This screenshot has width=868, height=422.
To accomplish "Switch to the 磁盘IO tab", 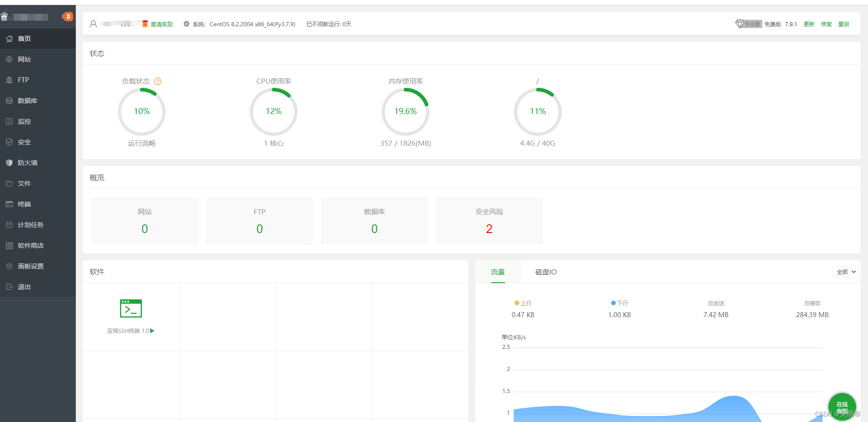I will point(546,272).
